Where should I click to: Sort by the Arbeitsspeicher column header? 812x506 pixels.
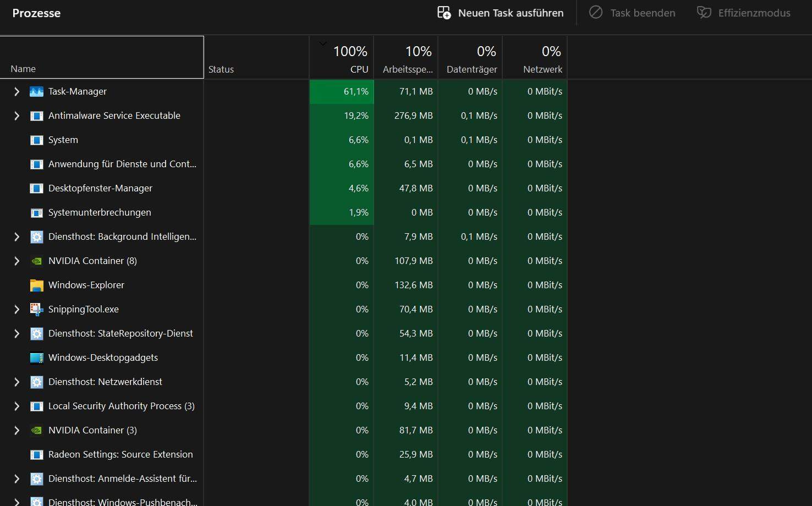click(x=406, y=58)
